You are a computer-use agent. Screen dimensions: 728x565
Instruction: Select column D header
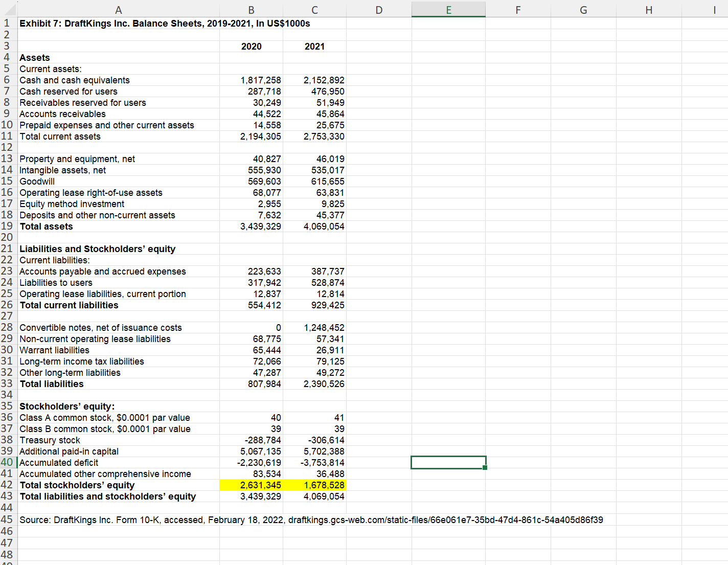[x=379, y=10]
